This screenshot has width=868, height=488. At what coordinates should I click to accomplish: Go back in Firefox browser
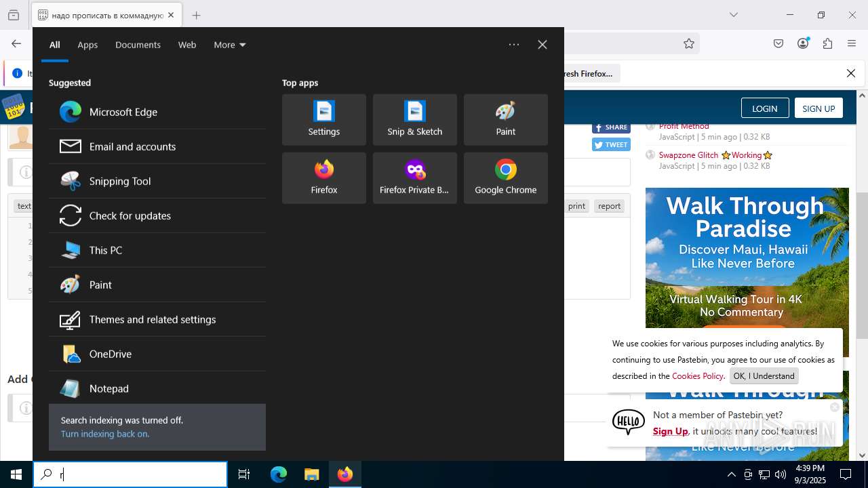point(16,43)
